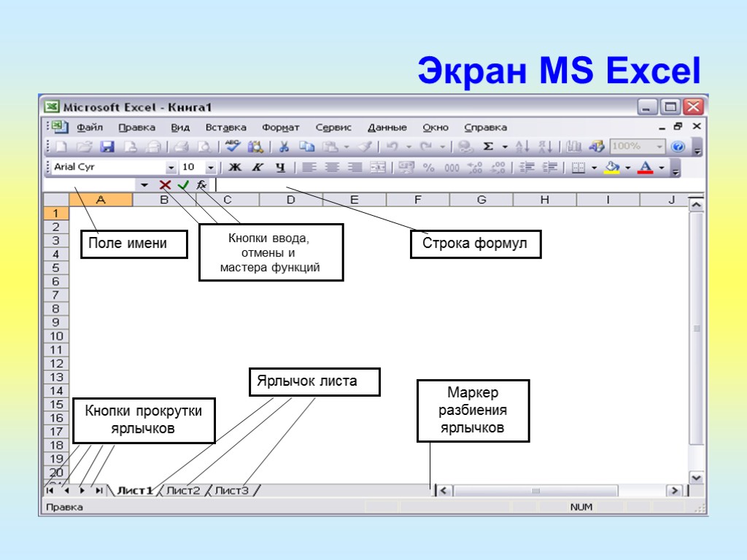Viewport: 747px width, 560px height.
Task: Open the 100% zoom dropdown
Action: tap(659, 147)
